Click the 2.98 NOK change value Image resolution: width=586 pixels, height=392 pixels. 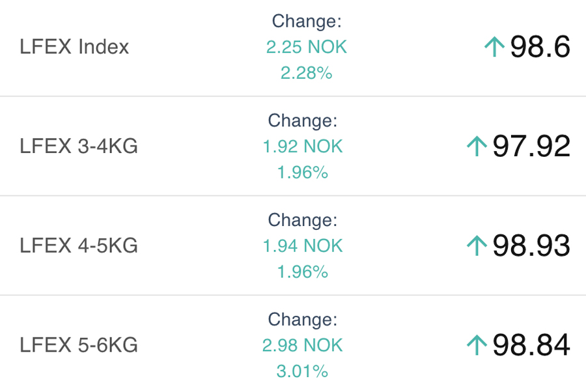[x=303, y=345]
